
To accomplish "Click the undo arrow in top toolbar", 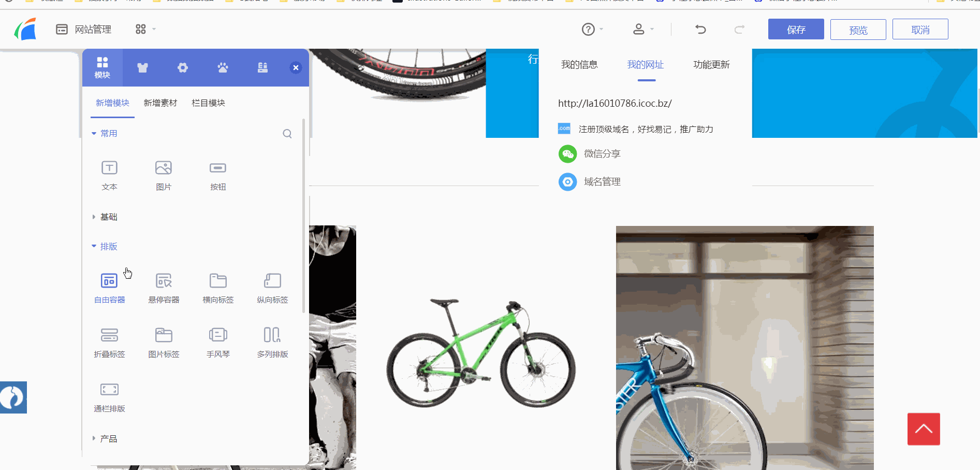I will coord(700,30).
